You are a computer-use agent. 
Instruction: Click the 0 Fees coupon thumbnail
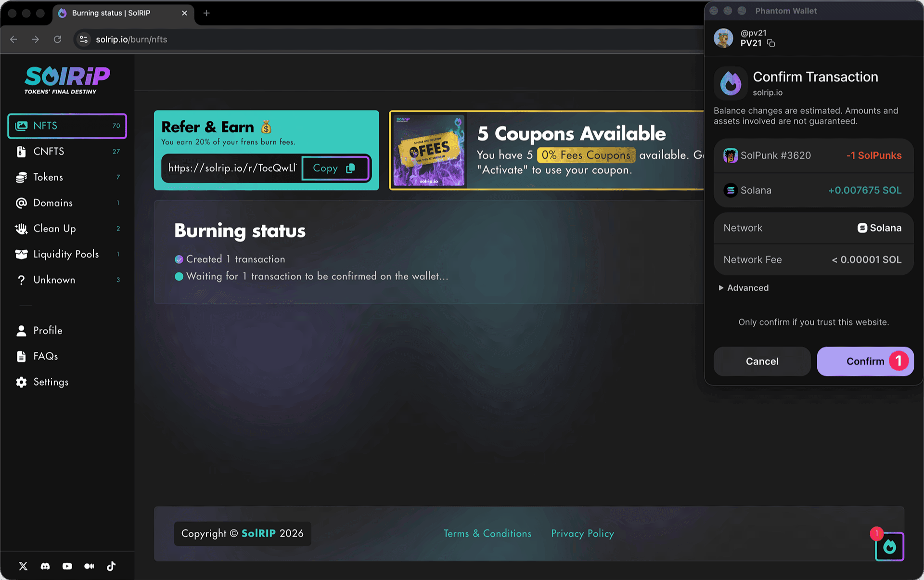(x=429, y=150)
